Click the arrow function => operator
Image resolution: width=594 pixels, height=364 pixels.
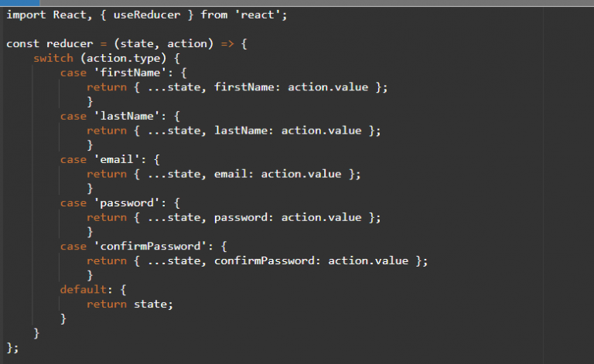click(x=224, y=44)
